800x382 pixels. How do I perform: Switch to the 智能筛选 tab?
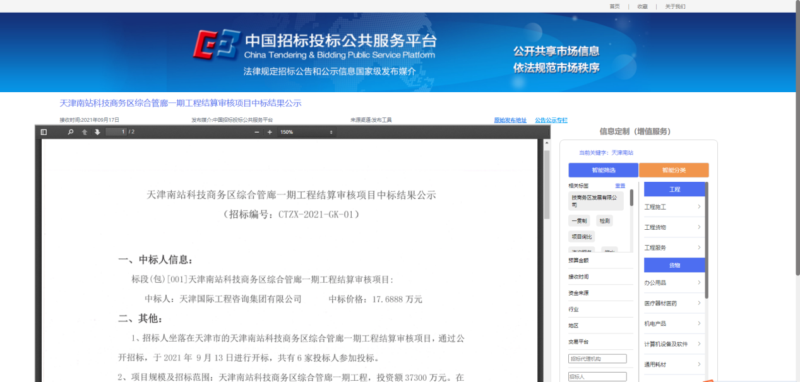click(x=603, y=170)
